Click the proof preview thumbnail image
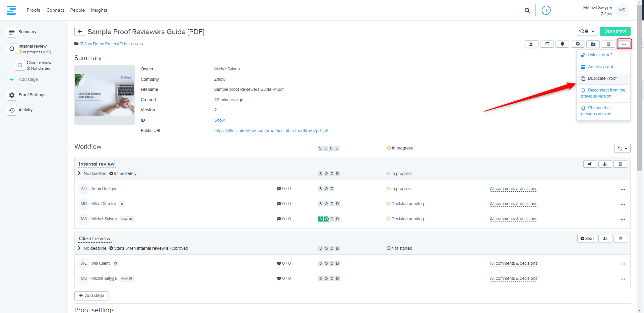Screen dimensions: 644x313 tap(105, 95)
